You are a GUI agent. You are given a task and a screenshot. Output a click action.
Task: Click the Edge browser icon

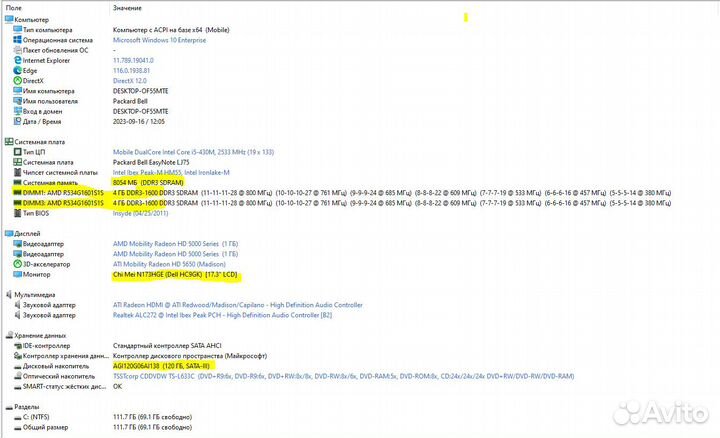pyautogui.click(x=16, y=71)
